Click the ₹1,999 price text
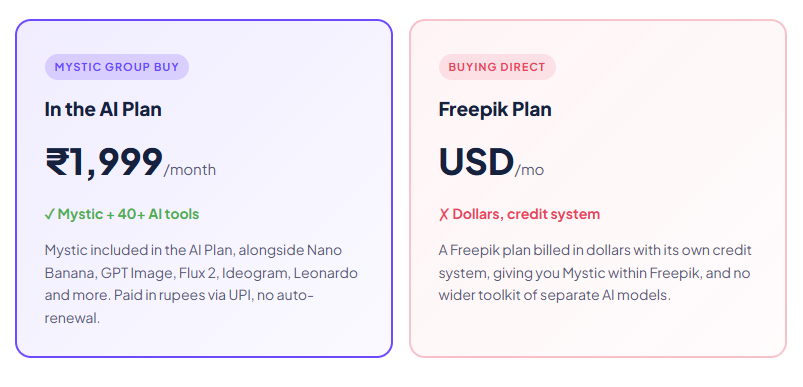 click(x=104, y=162)
